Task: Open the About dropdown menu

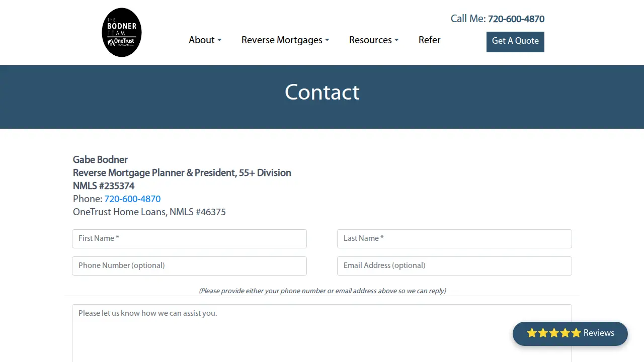Action: point(205,40)
